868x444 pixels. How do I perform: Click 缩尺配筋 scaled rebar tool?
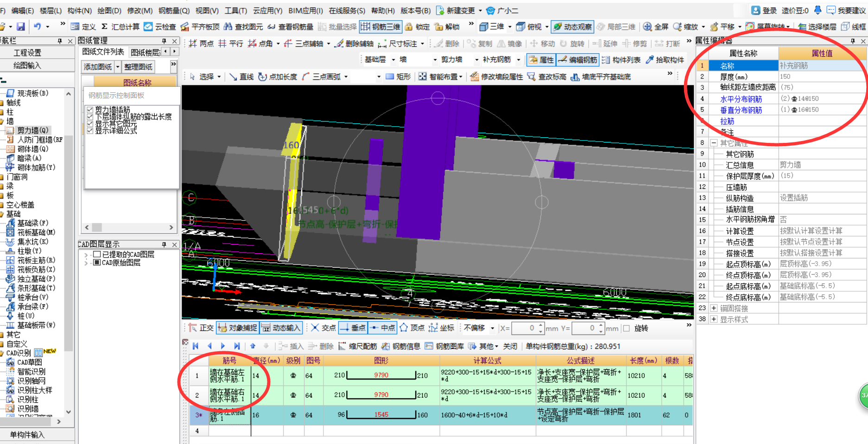click(358, 346)
